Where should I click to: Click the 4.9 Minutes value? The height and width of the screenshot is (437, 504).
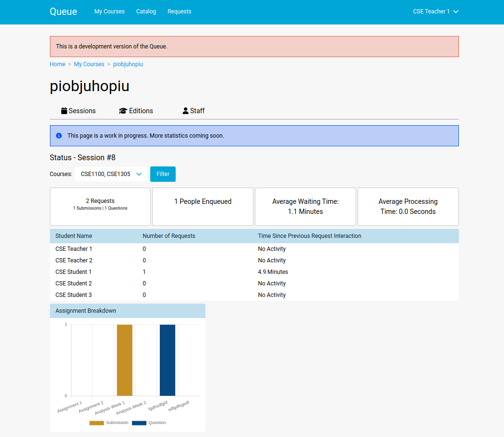click(x=273, y=272)
